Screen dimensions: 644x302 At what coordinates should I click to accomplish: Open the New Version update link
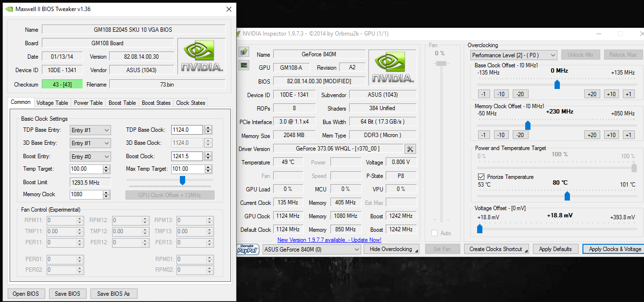tap(329, 239)
